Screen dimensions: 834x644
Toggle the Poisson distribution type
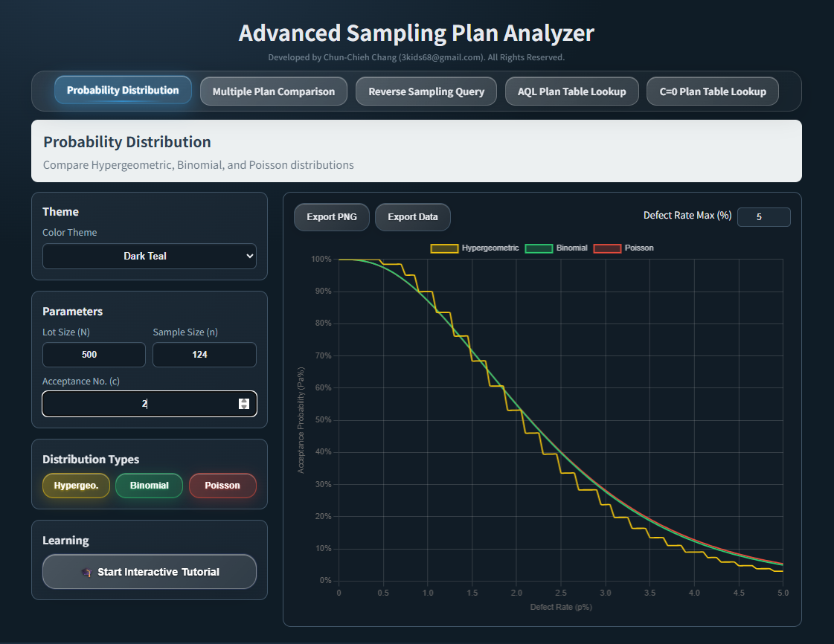coord(222,485)
